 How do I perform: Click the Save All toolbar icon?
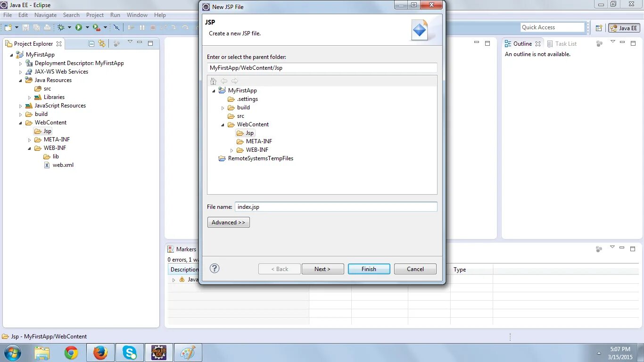(x=36, y=28)
